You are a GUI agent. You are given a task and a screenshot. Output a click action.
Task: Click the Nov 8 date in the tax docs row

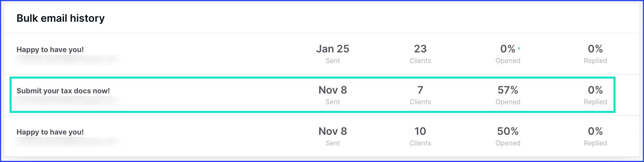(x=333, y=95)
